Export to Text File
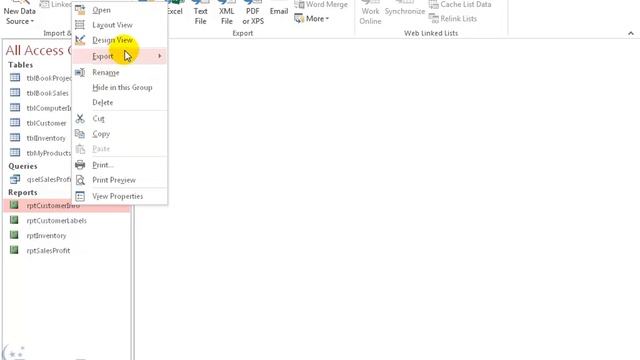Screen dimensions: 640x360 (x=200, y=13)
